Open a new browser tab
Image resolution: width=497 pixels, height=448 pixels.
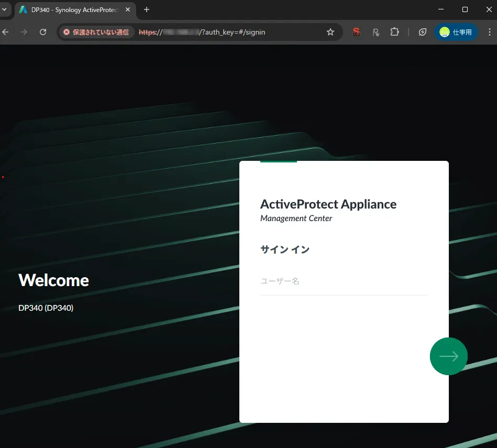pyautogui.click(x=147, y=10)
